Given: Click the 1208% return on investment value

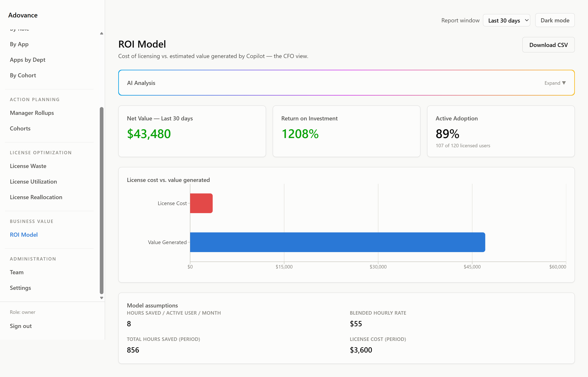Looking at the screenshot, I should coord(300,134).
